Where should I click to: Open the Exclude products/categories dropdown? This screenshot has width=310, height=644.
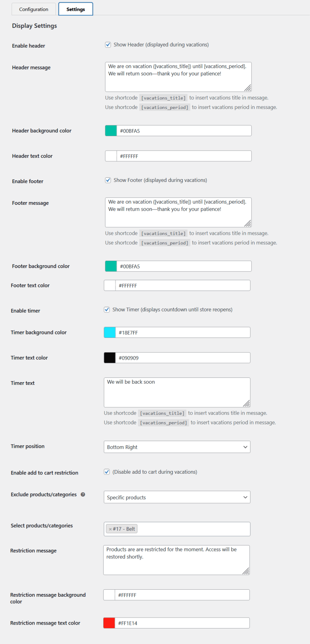(177, 497)
